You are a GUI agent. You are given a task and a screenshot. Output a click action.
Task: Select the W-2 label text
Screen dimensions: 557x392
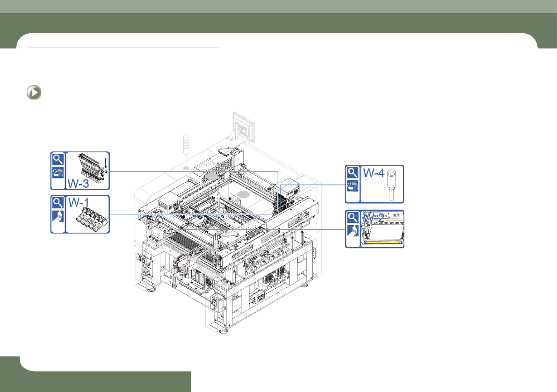coord(373,217)
